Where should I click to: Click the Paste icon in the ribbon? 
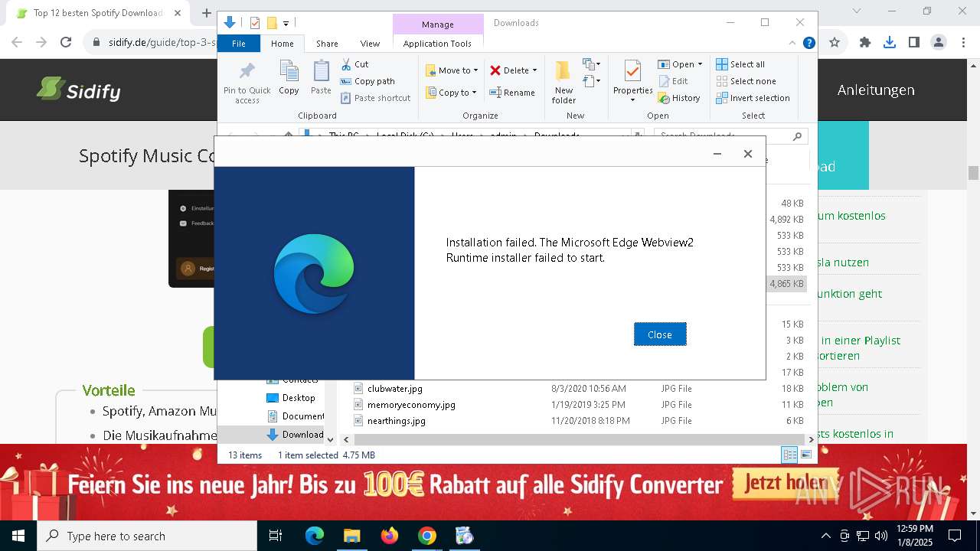click(x=321, y=72)
